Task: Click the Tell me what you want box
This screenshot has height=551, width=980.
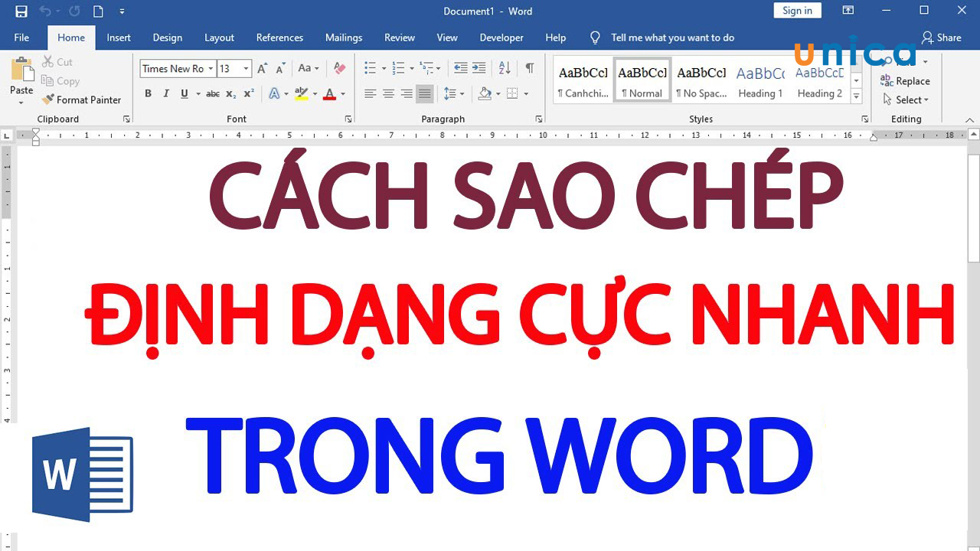Action: point(672,37)
